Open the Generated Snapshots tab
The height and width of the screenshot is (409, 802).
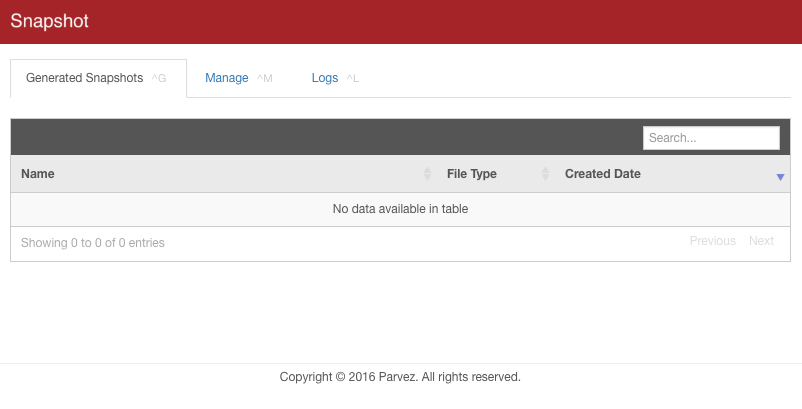[98, 78]
